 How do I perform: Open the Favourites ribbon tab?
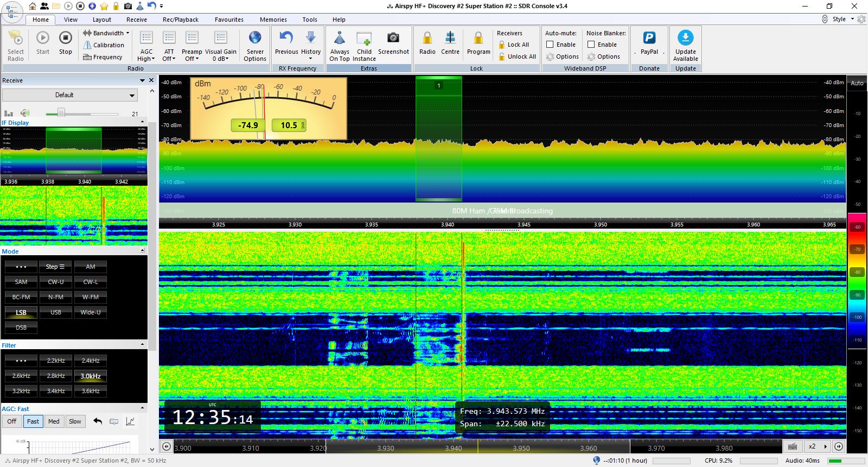[x=229, y=20]
